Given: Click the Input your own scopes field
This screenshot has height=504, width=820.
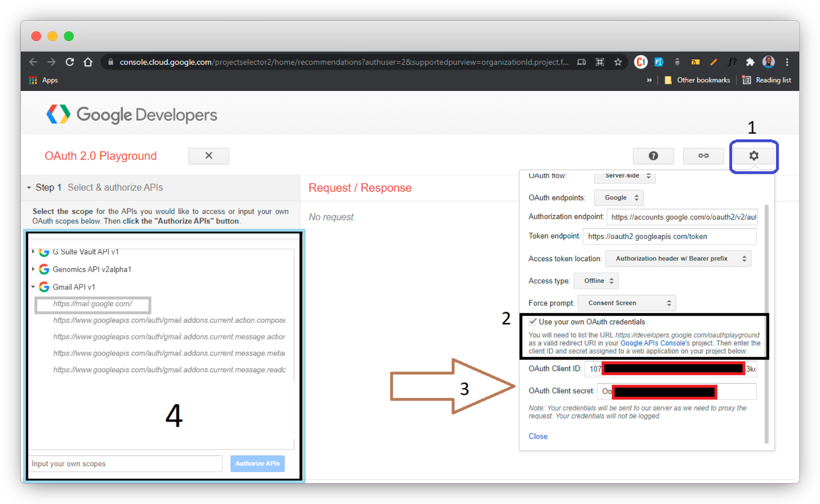Looking at the screenshot, I should pos(126,464).
